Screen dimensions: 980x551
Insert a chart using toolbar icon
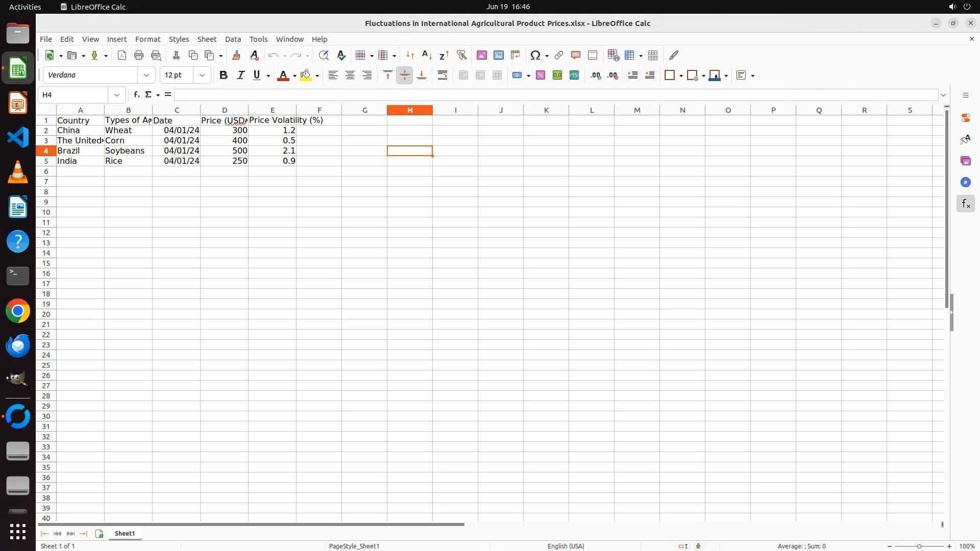(499, 55)
